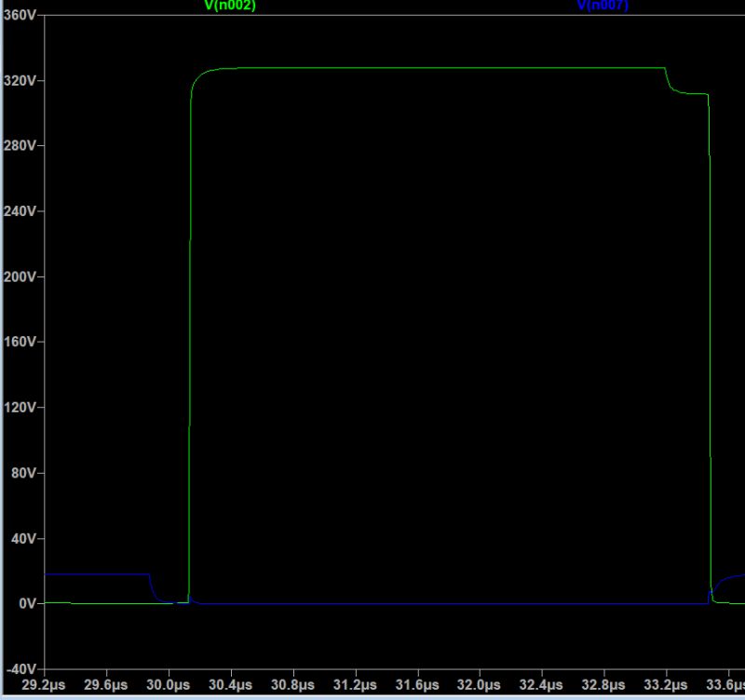The height and width of the screenshot is (700, 745).
Task: Click the 40V vertical axis label
Action: pos(23,539)
